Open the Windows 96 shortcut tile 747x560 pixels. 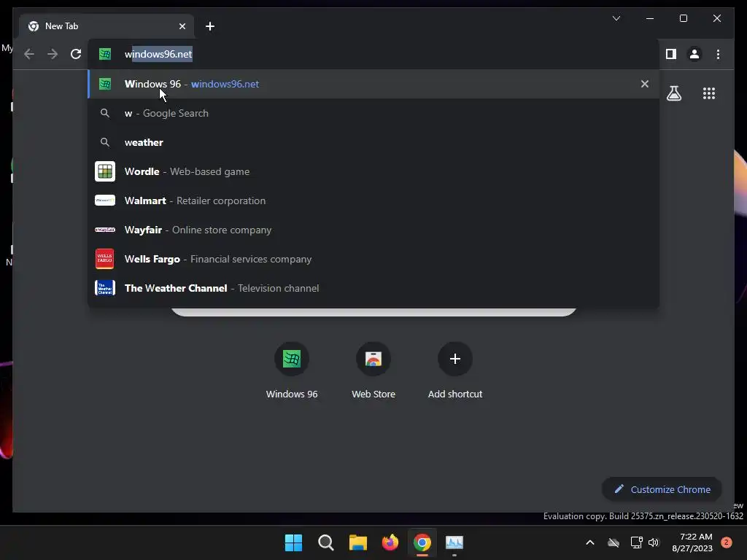tap(292, 370)
